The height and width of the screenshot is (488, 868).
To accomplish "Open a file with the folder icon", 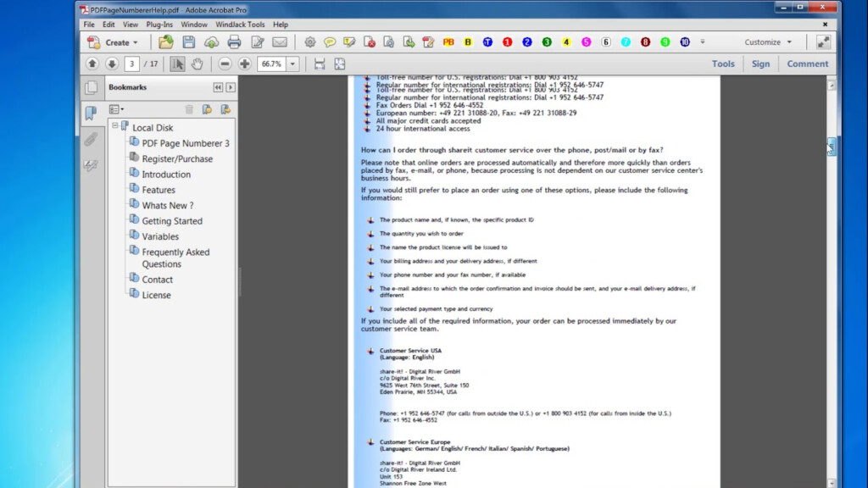I will click(x=165, y=42).
